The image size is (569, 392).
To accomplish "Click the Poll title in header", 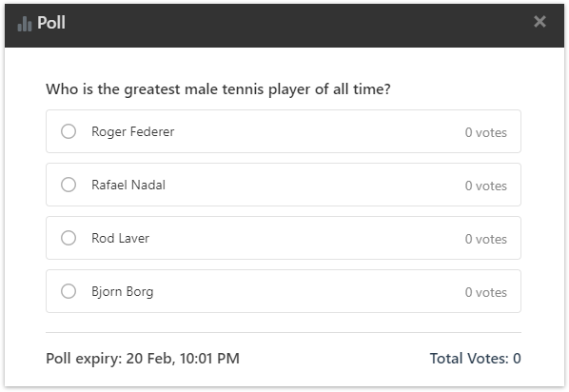I will [51, 23].
